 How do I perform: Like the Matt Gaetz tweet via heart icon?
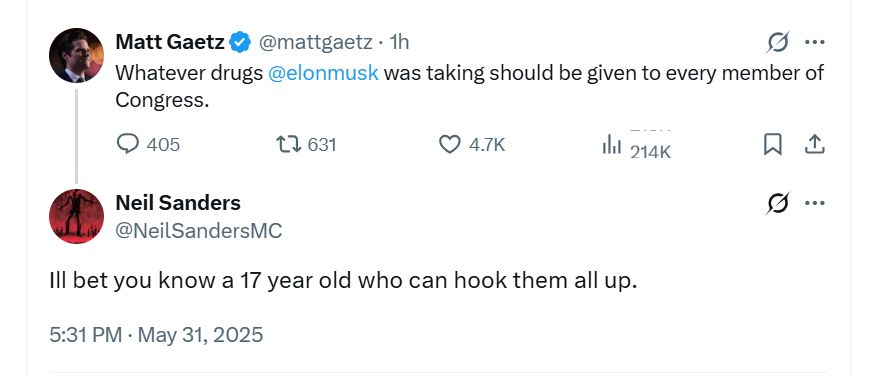coord(449,145)
